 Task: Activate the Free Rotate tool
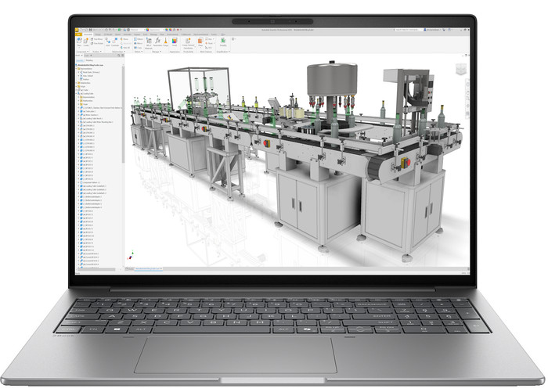point(97,43)
